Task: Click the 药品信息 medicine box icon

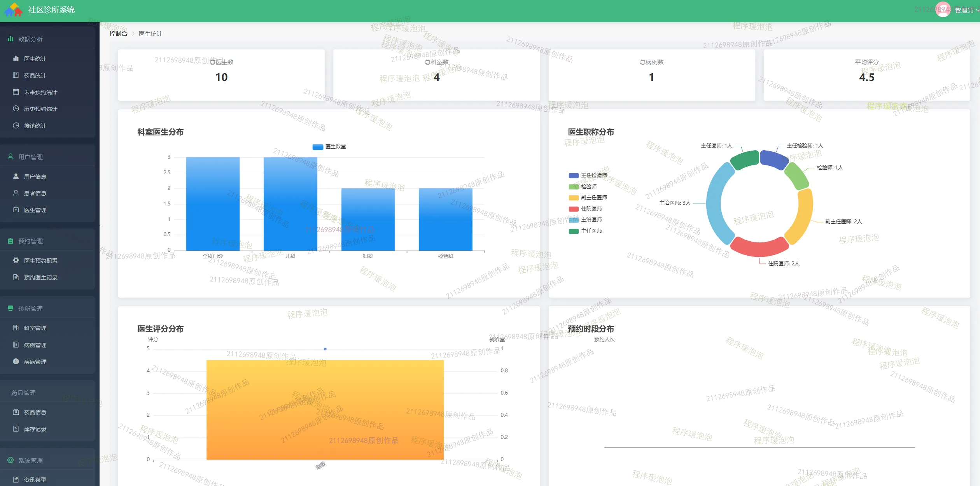Action: (x=16, y=412)
